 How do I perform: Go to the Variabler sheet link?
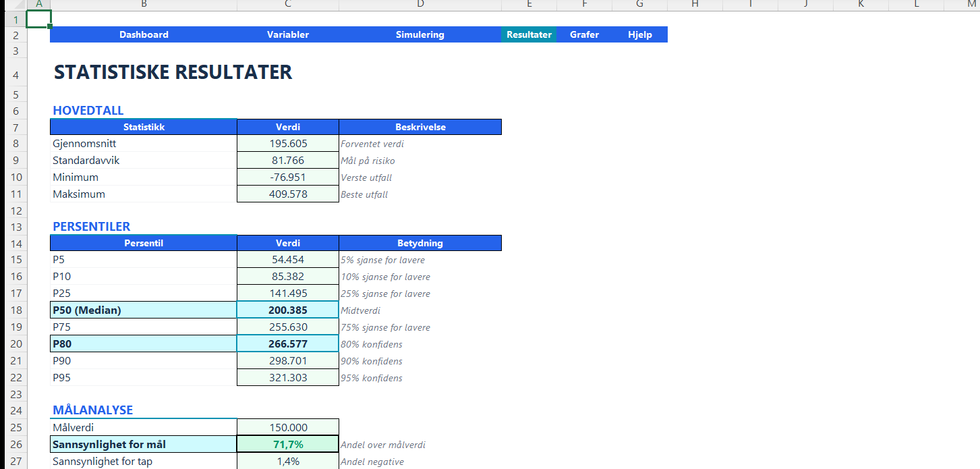pyautogui.click(x=288, y=34)
